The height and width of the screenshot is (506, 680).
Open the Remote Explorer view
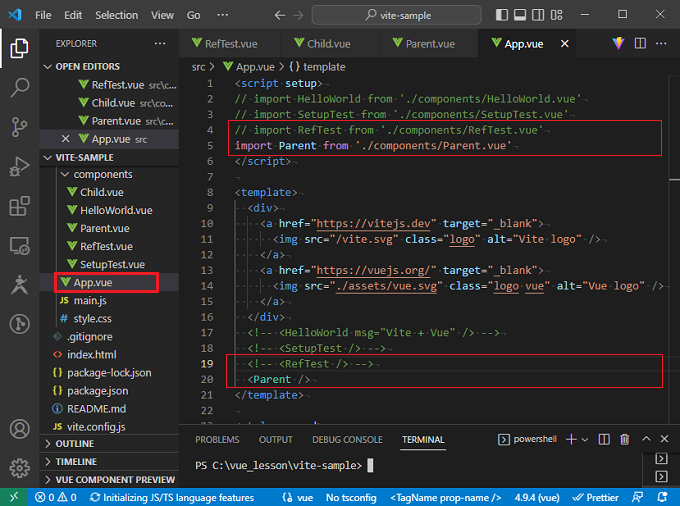[x=19, y=246]
